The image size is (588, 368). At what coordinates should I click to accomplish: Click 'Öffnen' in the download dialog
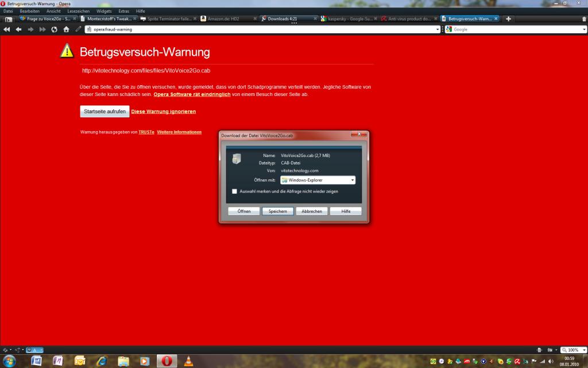click(x=243, y=212)
